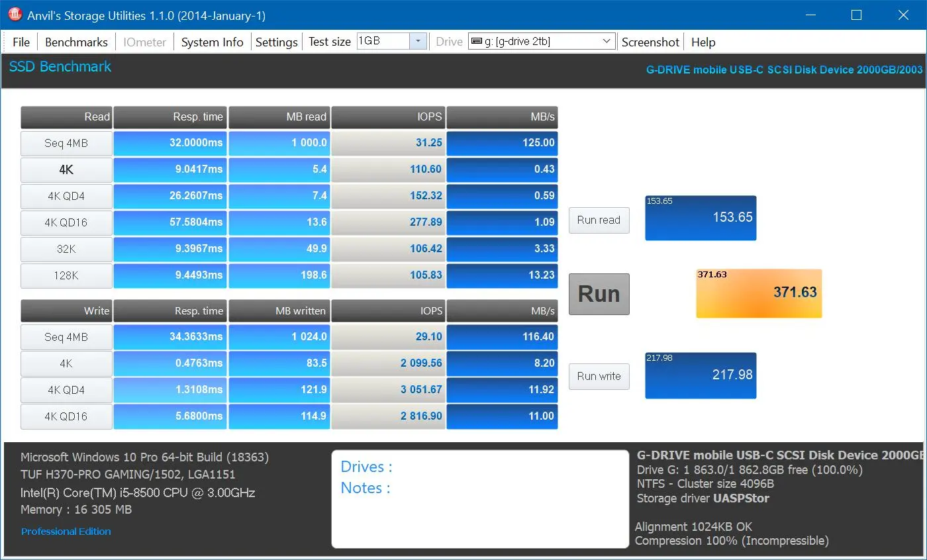Click the write Seq 4MB test button
The width and height of the screenshot is (927, 560).
66,337
